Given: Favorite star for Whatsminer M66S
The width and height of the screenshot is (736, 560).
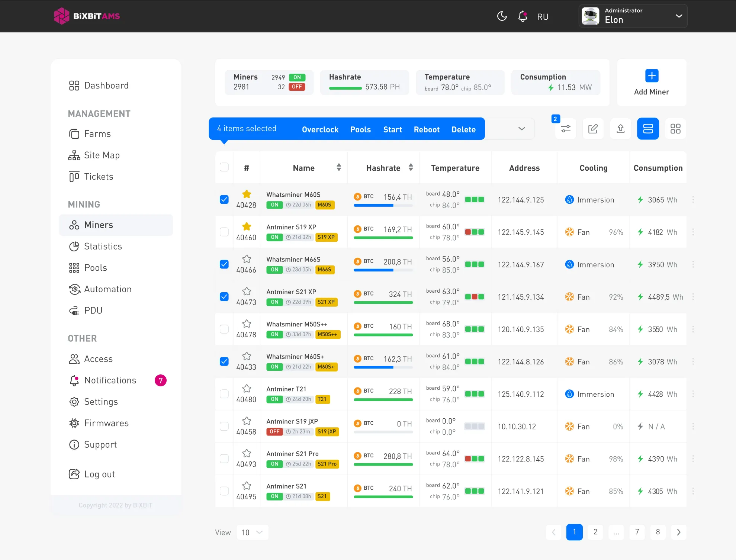Looking at the screenshot, I should pos(247,259).
